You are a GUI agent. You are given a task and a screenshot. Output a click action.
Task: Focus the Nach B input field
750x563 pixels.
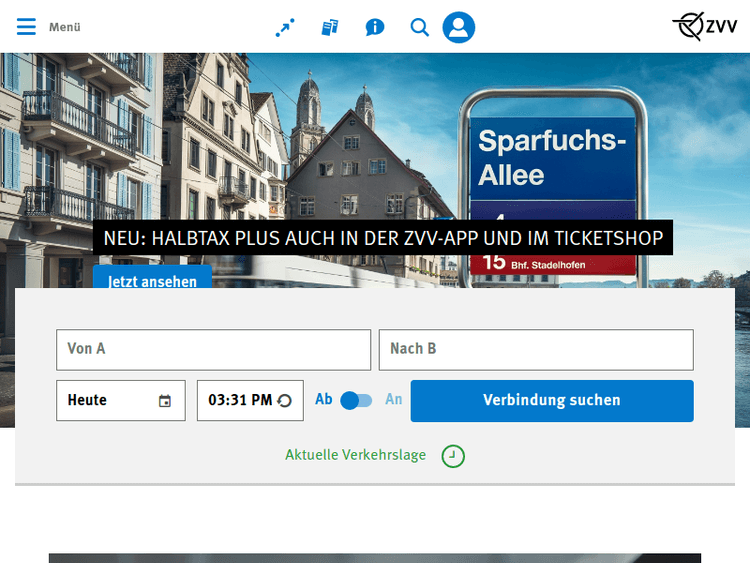coord(536,350)
